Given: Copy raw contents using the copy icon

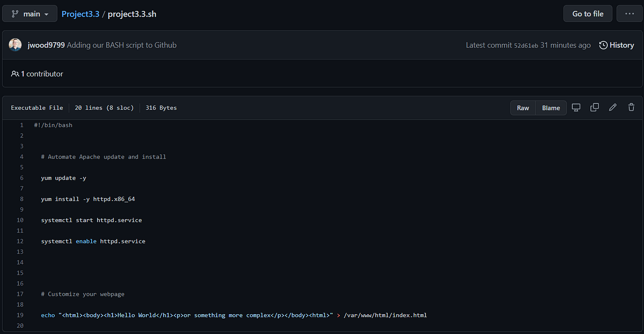Looking at the screenshot, I should coord(594,107).
